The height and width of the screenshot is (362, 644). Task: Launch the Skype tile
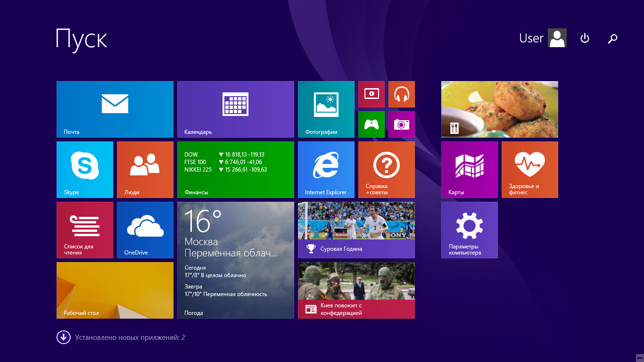coord(85,169)
